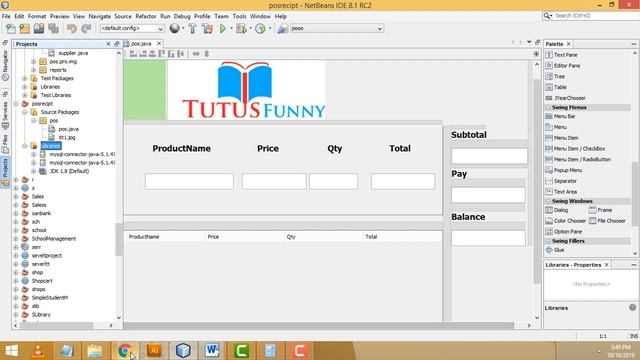Choose Color Chooser in Swing Windows

click(x=566, y=221)
